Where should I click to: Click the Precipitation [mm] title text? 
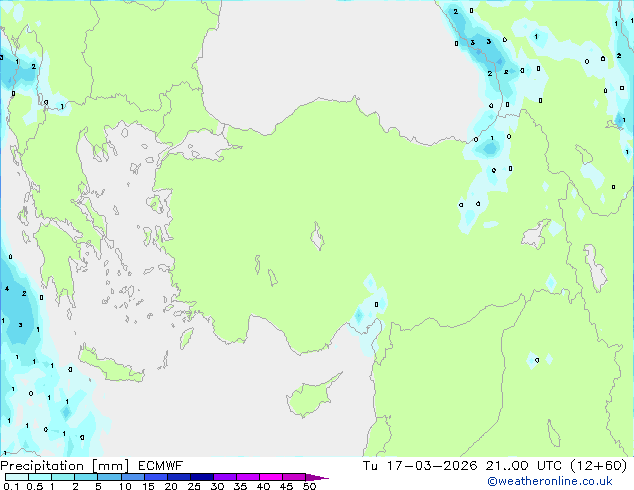tap(64, 466)
